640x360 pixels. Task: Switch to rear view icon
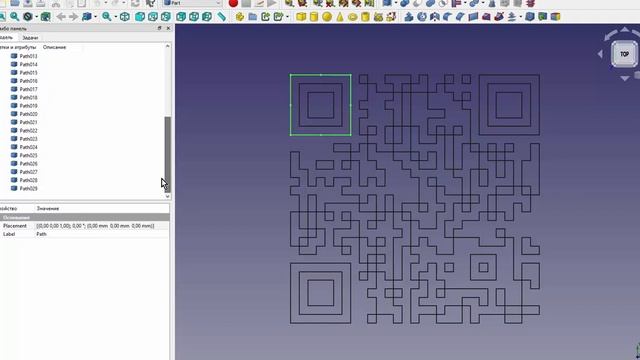coord(181,17)
